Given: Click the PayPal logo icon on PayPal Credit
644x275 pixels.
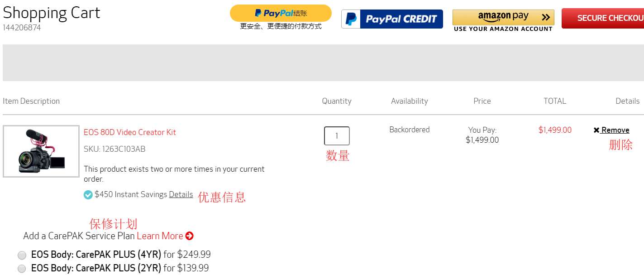Looking at the screenshot, I should (351, 19).
